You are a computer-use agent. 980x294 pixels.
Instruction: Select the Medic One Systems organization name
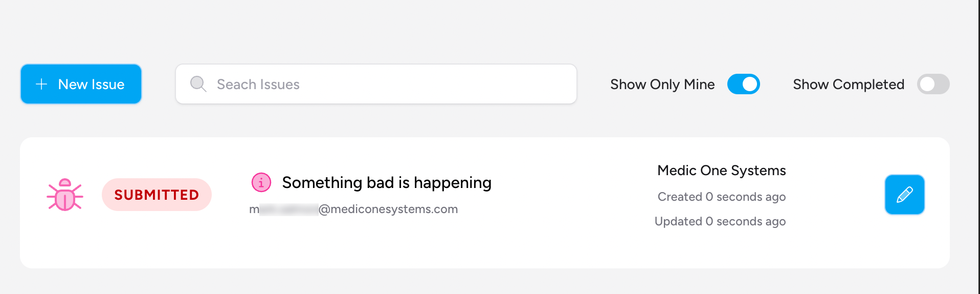[721, 170]
